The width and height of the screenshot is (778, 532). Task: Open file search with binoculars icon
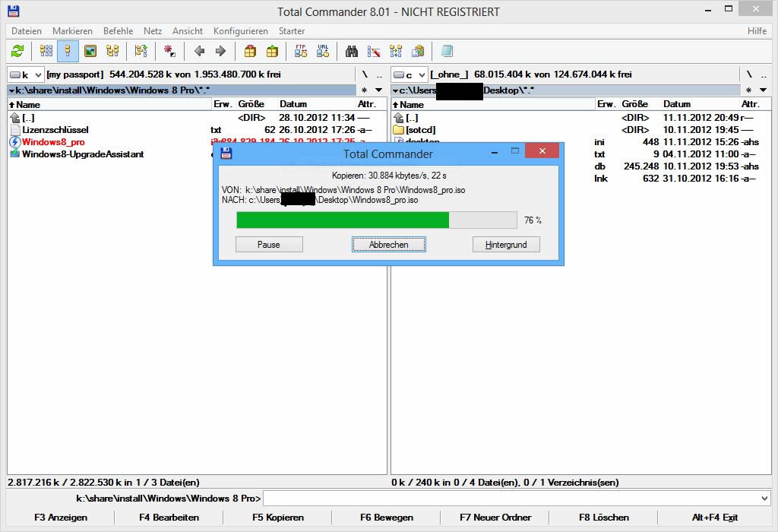[x=352, y=51]
